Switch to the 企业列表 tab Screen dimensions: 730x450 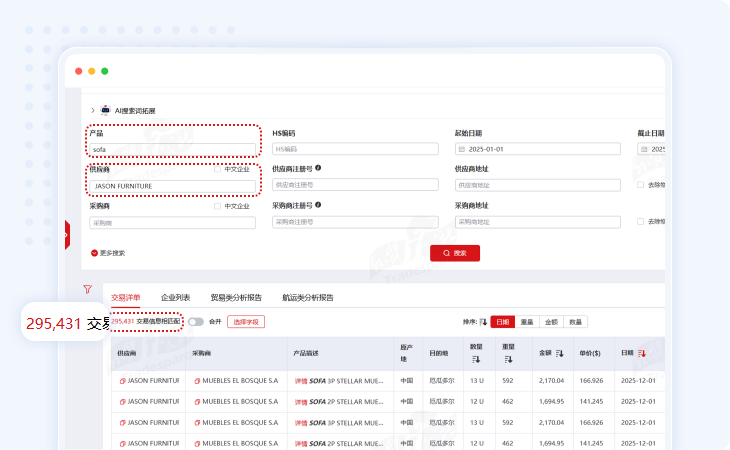pos(175,297)
